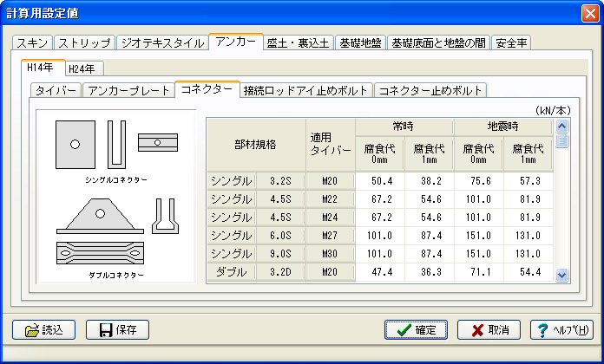The height and width of the screenshot is (364, 604).
Task: Select the H14年 sub-tab
Action: tap(43, 68)
